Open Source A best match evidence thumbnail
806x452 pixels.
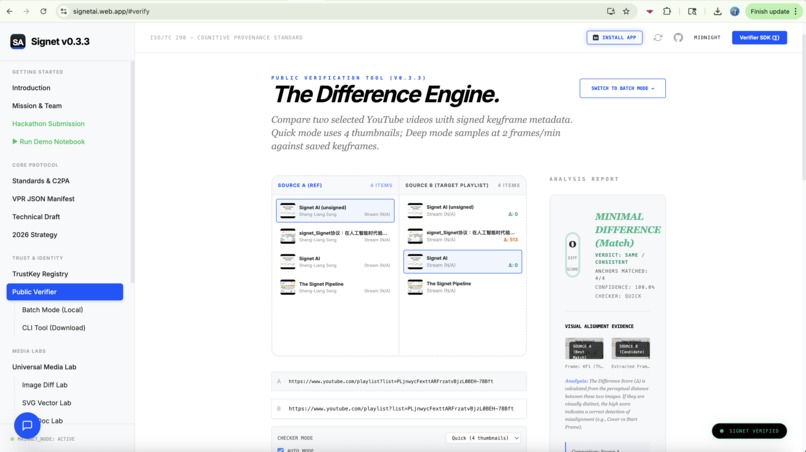584,349
